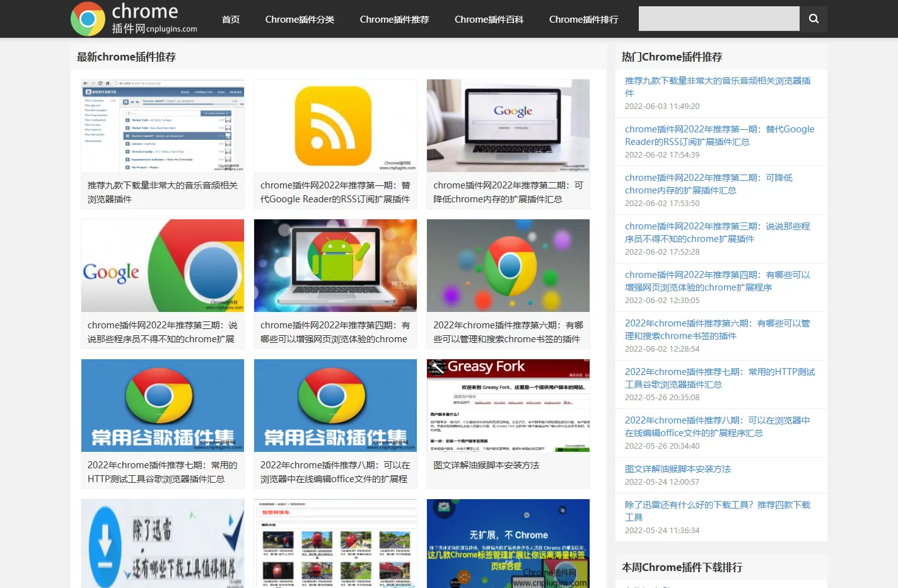Click the 热门Chrome插件推荐 sidebar heading
The width and height of the screenshot is (898, 588).
pyautogui.click(x=672, y=57)
